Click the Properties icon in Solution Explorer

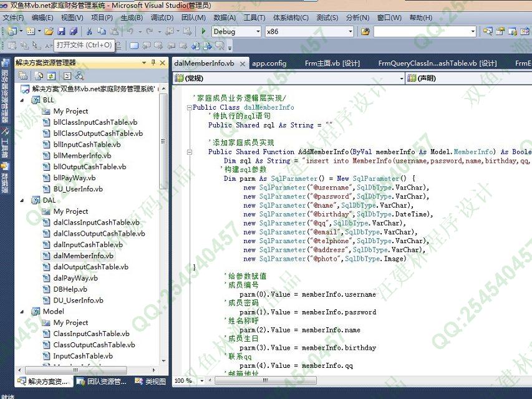click(23, 75)
